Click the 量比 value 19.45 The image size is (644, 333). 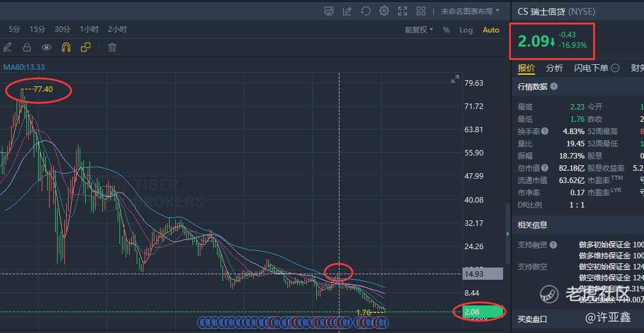click(575, 143)
